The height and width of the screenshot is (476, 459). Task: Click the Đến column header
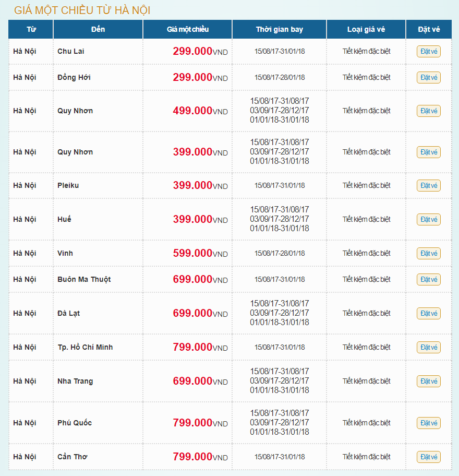98,29
